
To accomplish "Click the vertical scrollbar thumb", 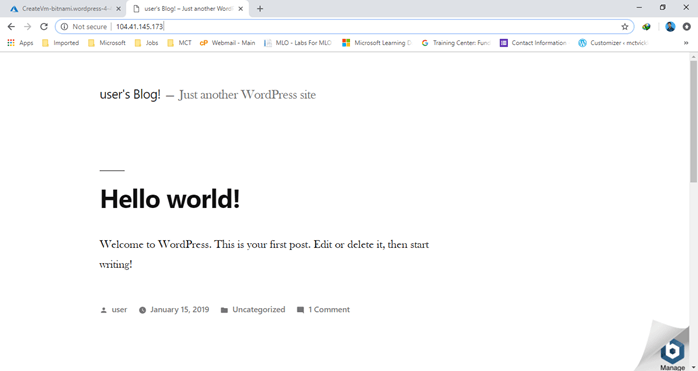I will (694, 121).
